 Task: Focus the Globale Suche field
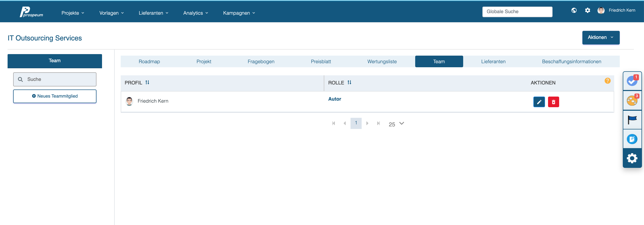click(x=517, y=12)
